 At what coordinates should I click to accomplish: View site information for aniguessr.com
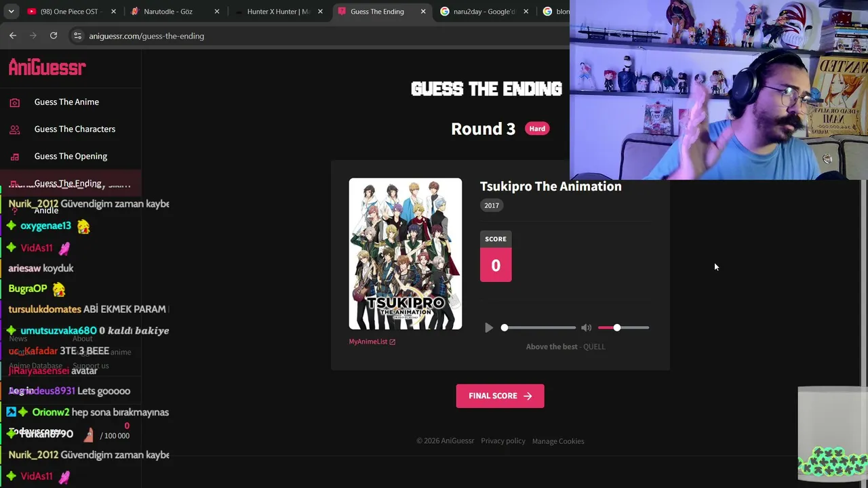tap(77, 36)
